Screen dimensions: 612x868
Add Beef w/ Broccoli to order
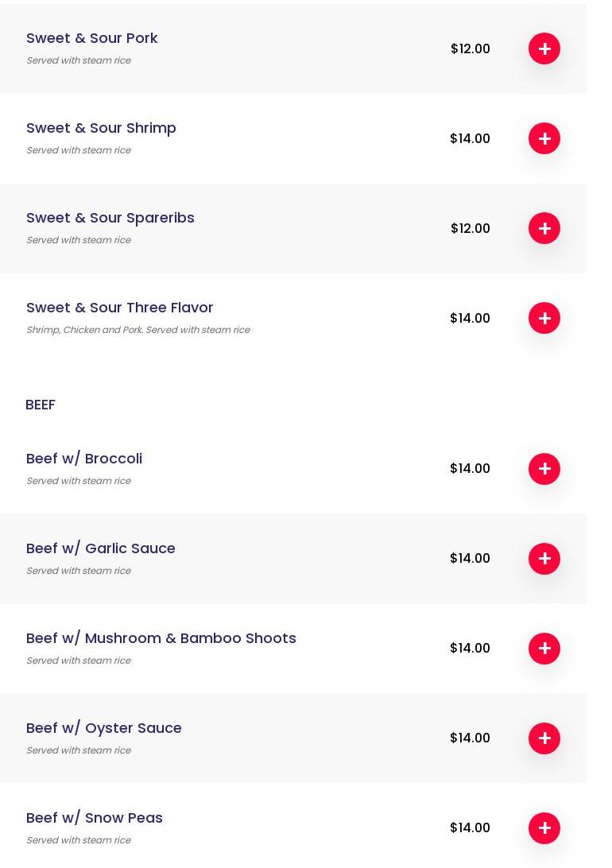pos(544,469)
